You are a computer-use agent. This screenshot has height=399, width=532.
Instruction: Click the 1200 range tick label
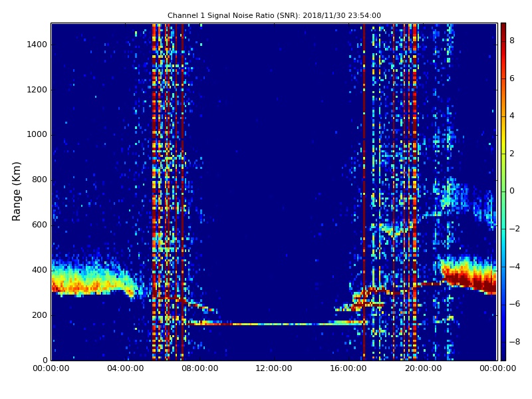click(37, 90)
